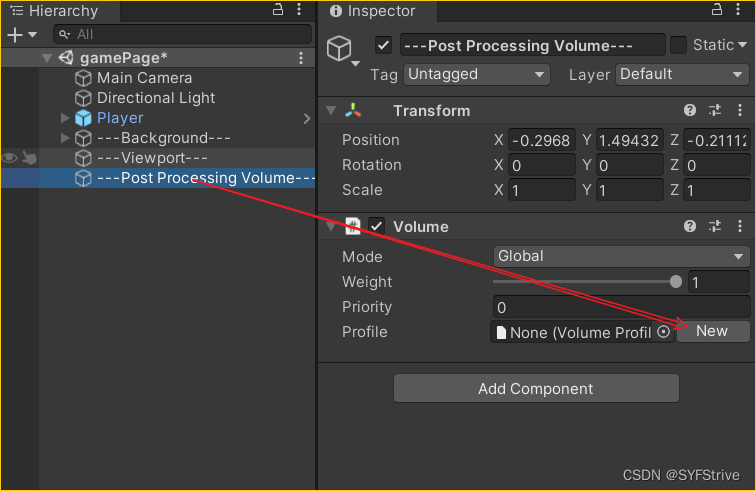The image size is (756, 491).
Task: Click the New profile button
Action: point(712,331)
